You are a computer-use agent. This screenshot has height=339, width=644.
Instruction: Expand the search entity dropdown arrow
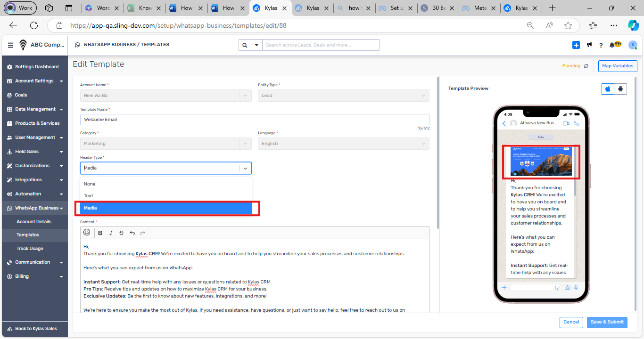click(x=256, y=45)
